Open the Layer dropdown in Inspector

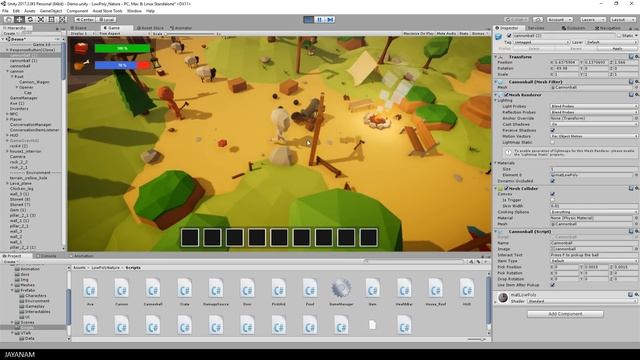[611, 42]
